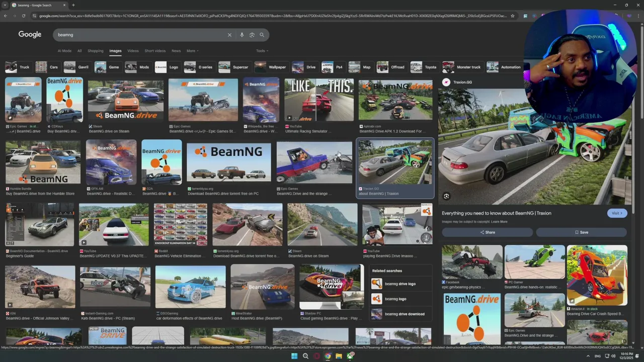Click the Google logo
Image resolution: width=644 pixels, height=362 pixels.
(x=30, y=34)
